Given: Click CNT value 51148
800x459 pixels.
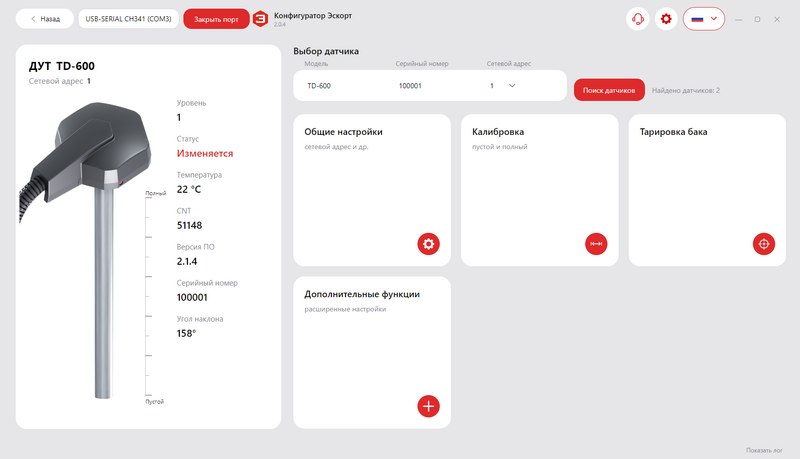Looking at the screenshot, I should click(x=189, y=225).
